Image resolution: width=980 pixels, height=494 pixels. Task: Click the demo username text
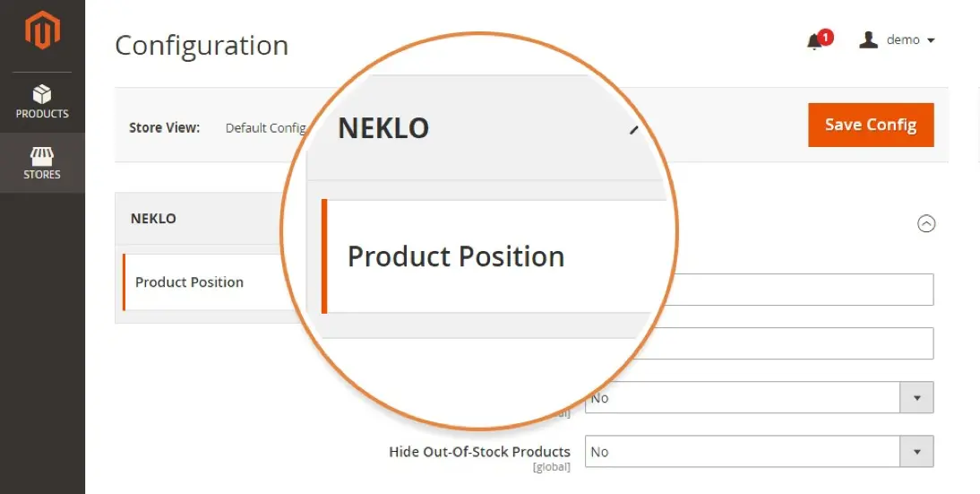coord(902,40)
